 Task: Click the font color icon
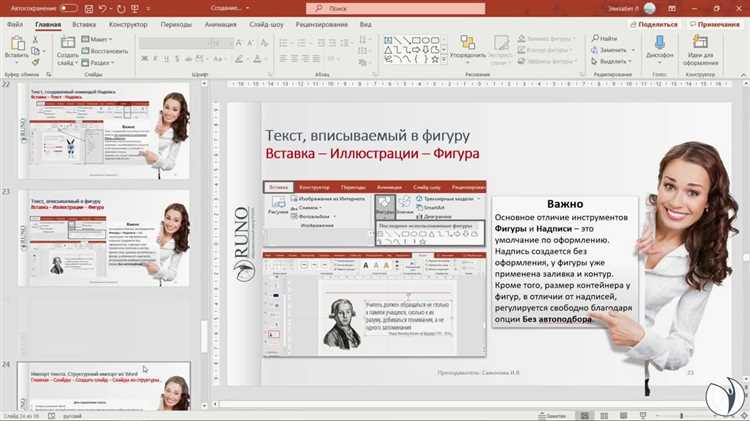[257, 59]
